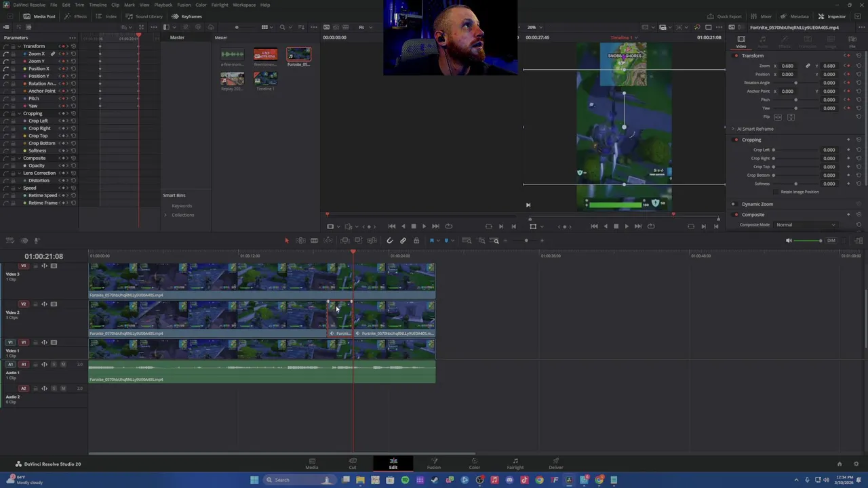Viewport: 868px width, 488px height.
Task: Select the Timeline 1 thumbnail in media pool
Action: point(265,79)
